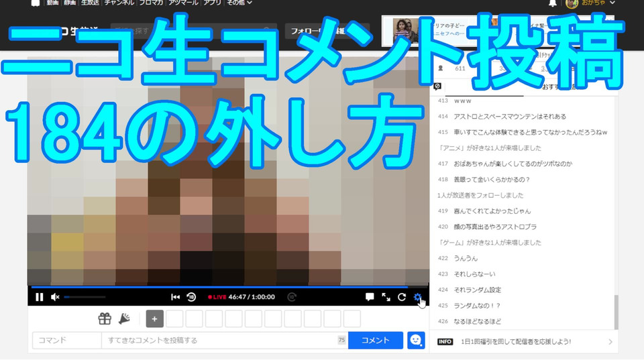Open the INFO fukubiki banner
Image resolution: width=644 pixels, height=362 pixels.
point(524,341)
